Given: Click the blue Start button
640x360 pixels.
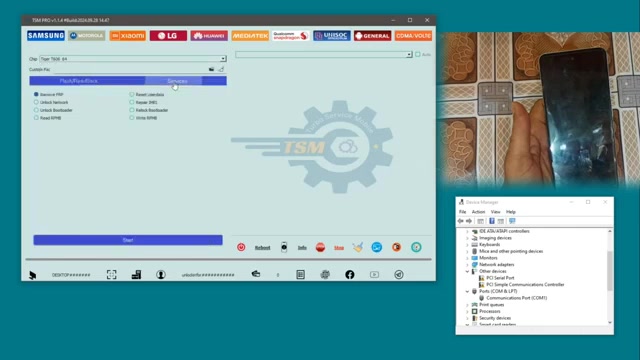Looking at the screenshot, I should [128, 240].
